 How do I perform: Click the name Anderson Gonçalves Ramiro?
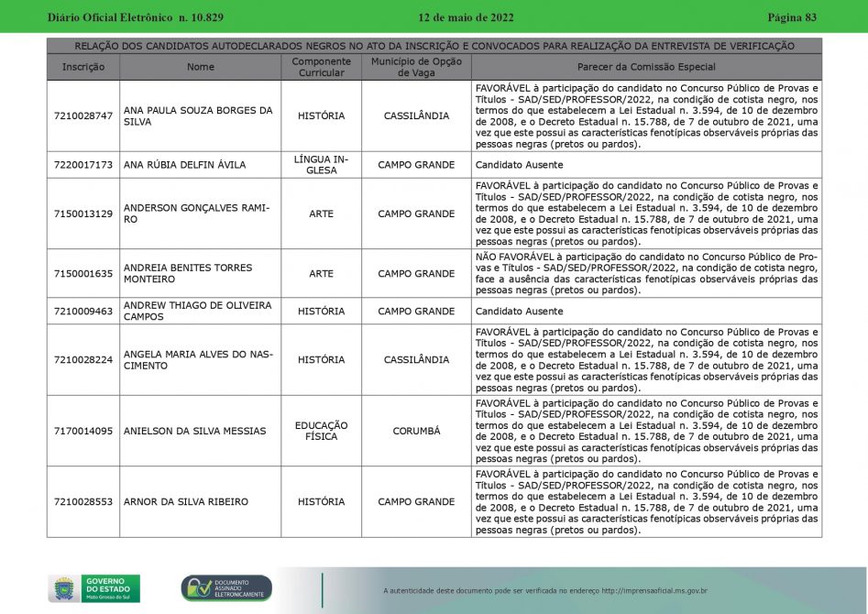196,214
